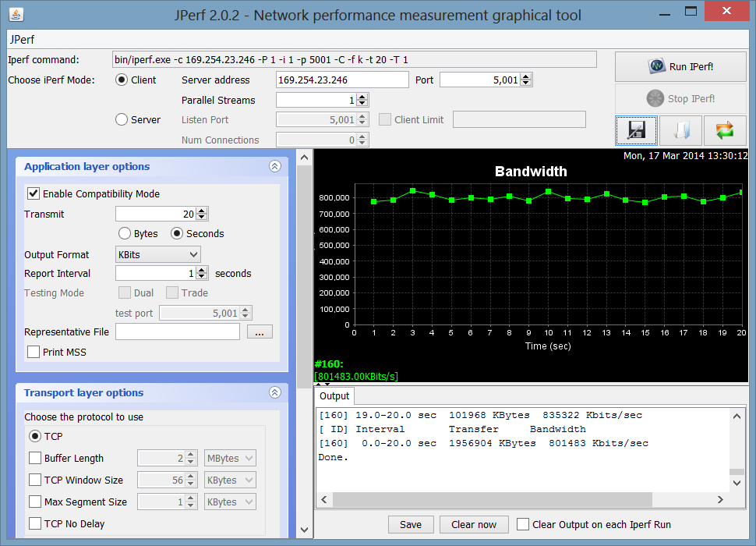Increase the Report Interval value
Screen dimensions: 756x546
pyautogui.click(x=203, y=270)
